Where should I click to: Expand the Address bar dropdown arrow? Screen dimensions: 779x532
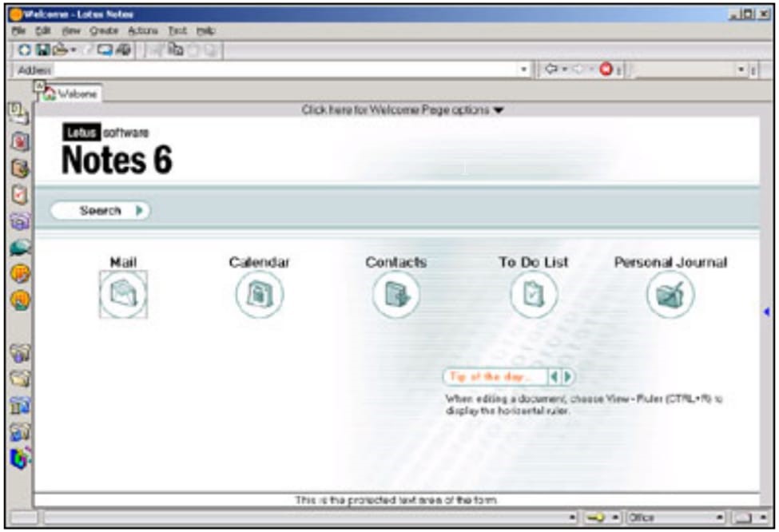point(523,69)
